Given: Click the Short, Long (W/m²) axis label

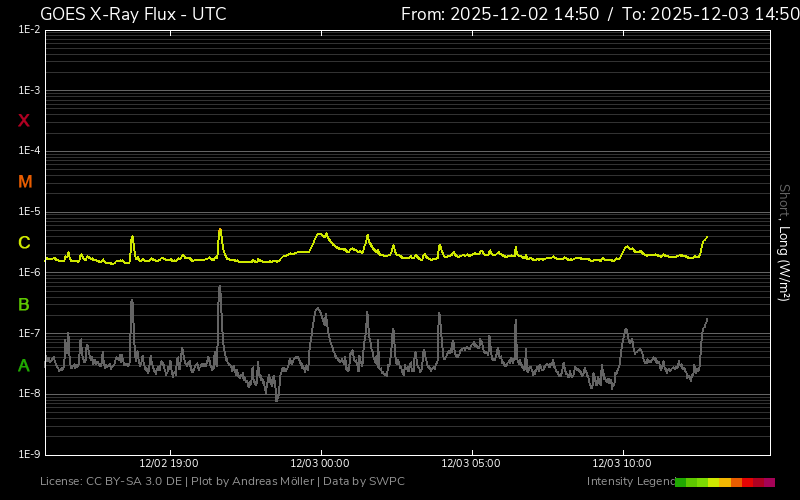Looking at the screenshot, I should tap(785, 242).
